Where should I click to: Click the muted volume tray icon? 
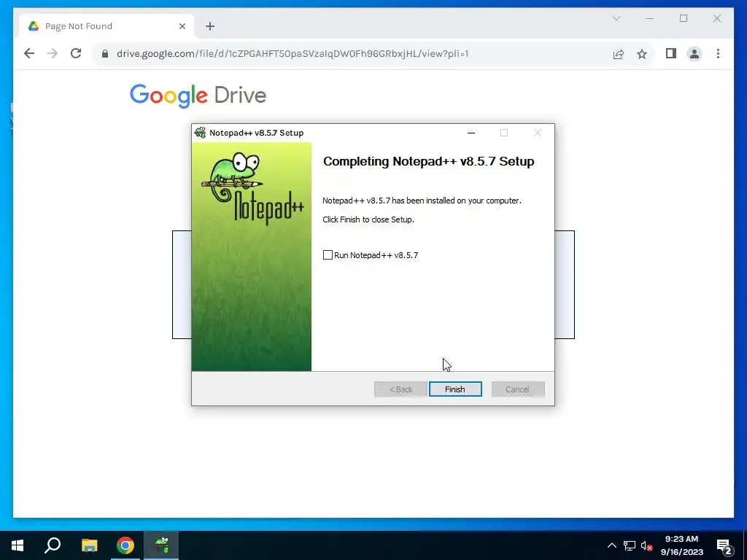pyautogui.click(x=646, y=545)
